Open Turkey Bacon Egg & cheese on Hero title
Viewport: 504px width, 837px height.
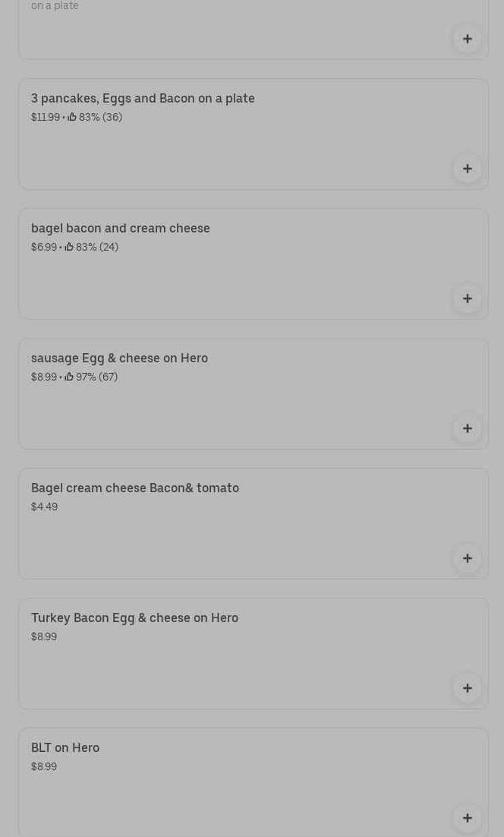(x=134, y=618)
